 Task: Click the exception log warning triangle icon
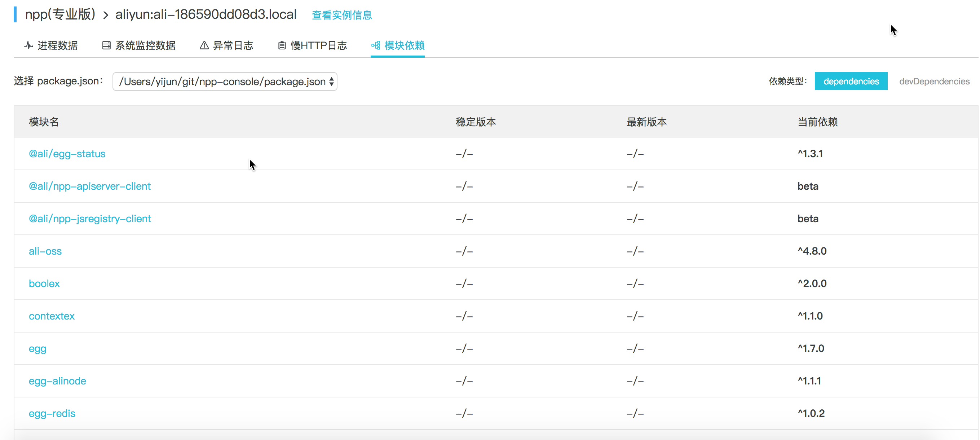[x=204, y=46]
